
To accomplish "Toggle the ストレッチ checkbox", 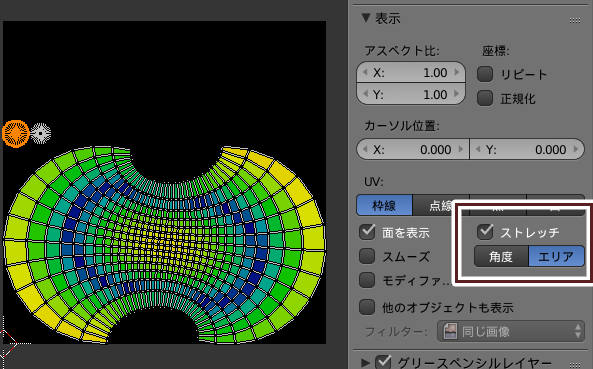I will tap(485, 232).
